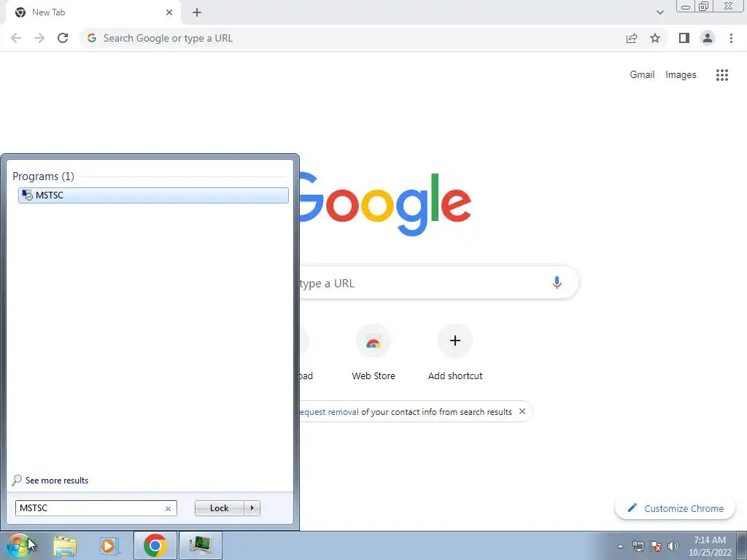Click Customize Chrome

(675, 508)
